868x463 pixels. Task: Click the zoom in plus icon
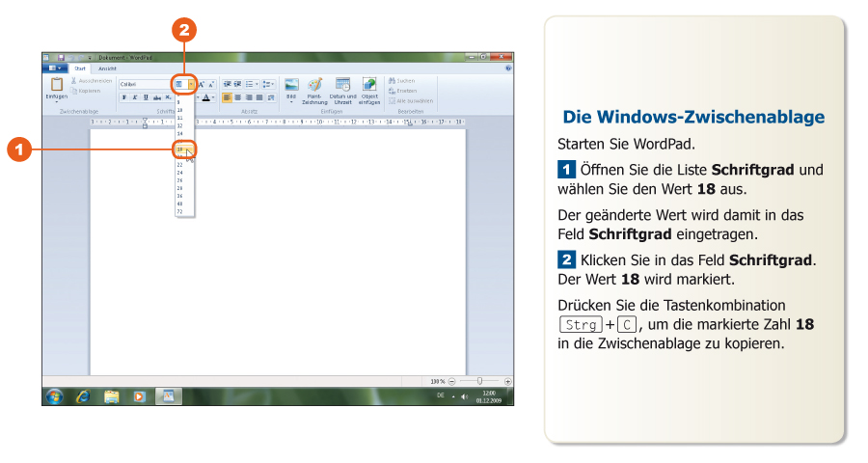point(508,381)
